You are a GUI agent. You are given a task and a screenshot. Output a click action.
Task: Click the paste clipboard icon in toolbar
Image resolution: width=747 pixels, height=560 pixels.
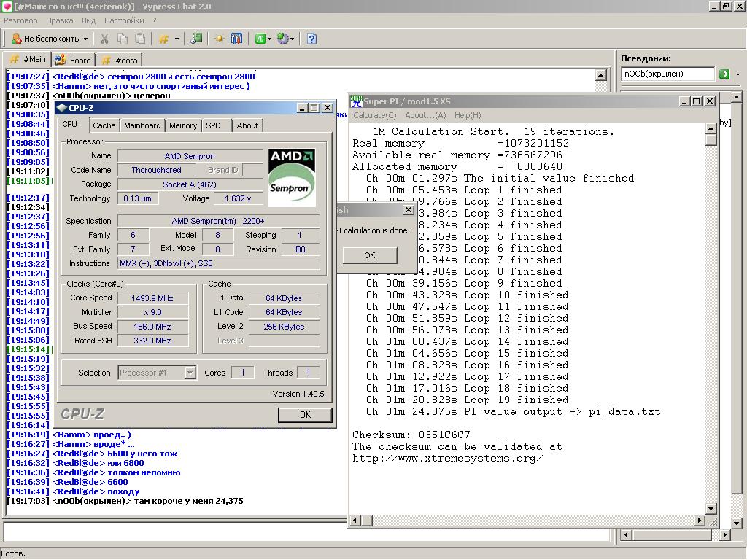coord(140,39)
